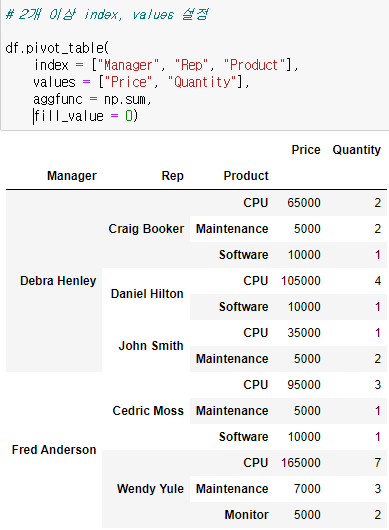389x530 pixels.
Task: Click the Price column header
Action: click(306, 150)
